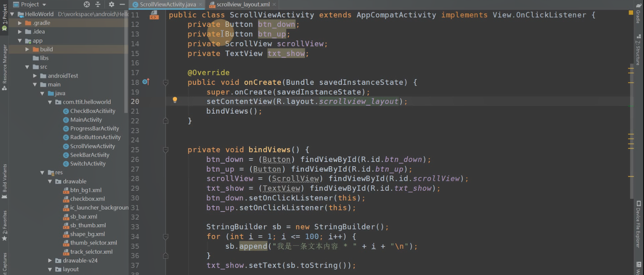
Task: Fold the bindViews method at line 25
Action: click(x=166, y=150)
